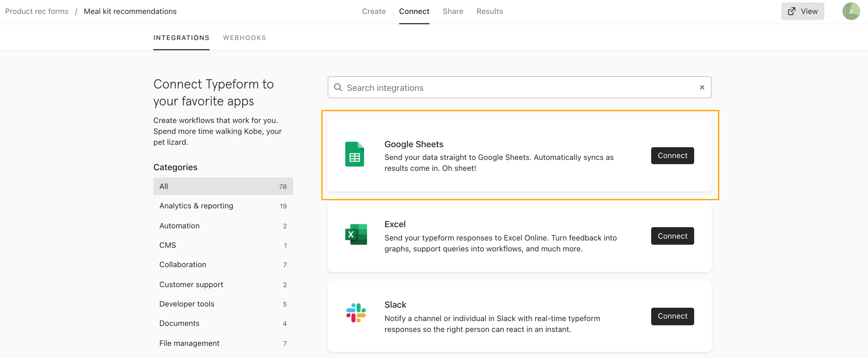This screenshot has width=868, height=358.
Task: Connect the Excel integration
Action: pyautogui.click(x=672, y=236)
